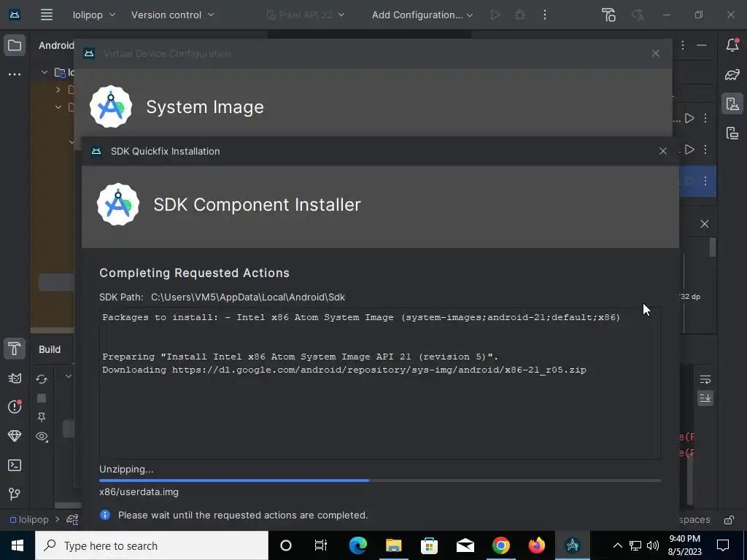The height and width of the screenshot is (560, 747).
Task: Toggle read-only lock in status bar
Action: coord(729,520)
